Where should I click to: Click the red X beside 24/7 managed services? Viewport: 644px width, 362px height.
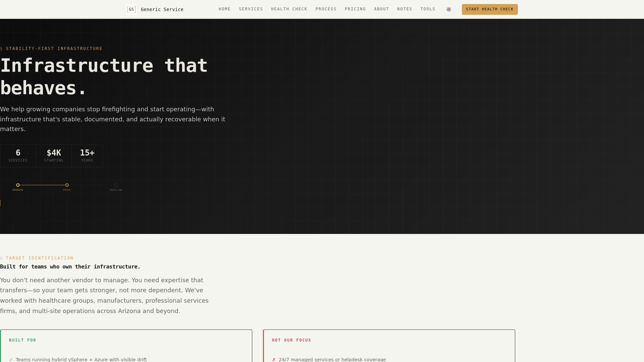click(274, 360)
